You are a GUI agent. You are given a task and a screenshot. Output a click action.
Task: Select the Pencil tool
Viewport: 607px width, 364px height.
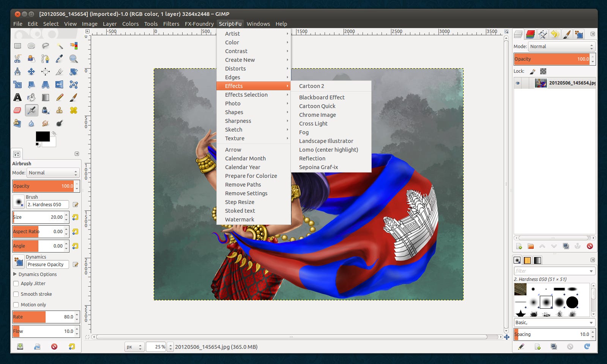coord(60,97)
